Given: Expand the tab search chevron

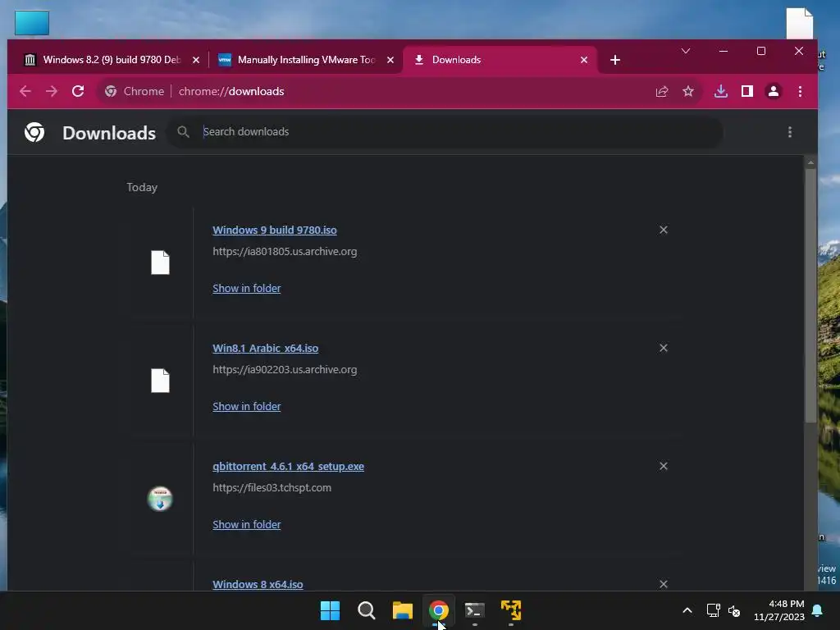Looking at the screenshot, I should [x=686, y=52].
